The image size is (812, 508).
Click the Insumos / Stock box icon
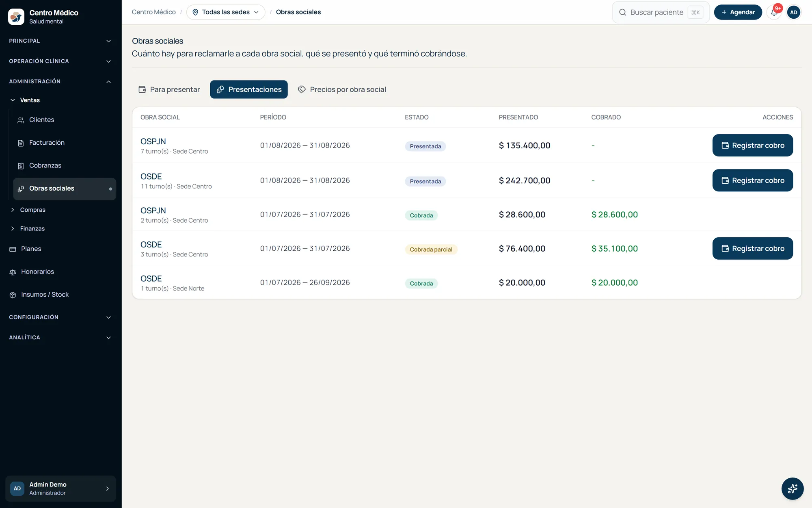click(13, 295)
